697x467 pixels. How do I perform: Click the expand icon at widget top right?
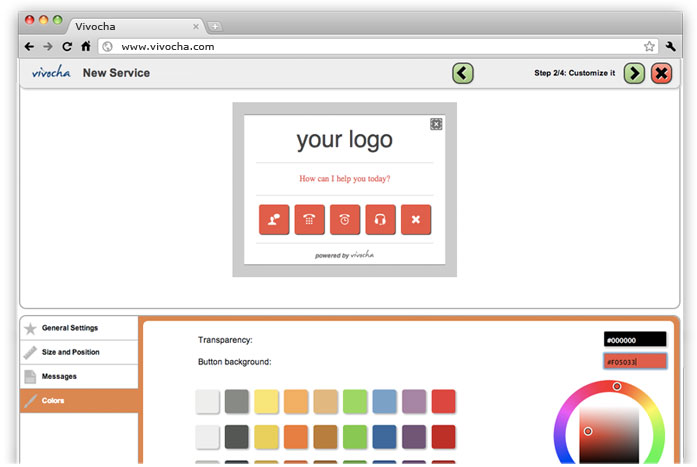coord(436,124)
